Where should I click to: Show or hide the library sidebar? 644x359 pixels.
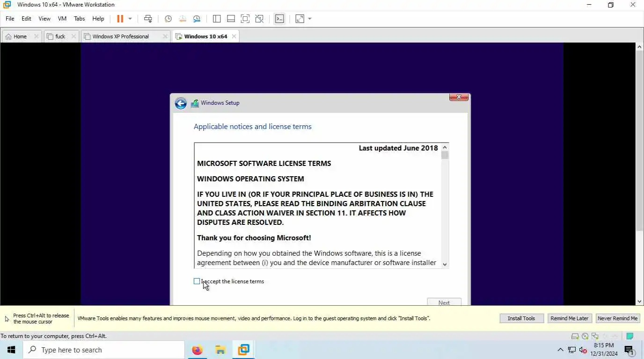tap(217, 19)
